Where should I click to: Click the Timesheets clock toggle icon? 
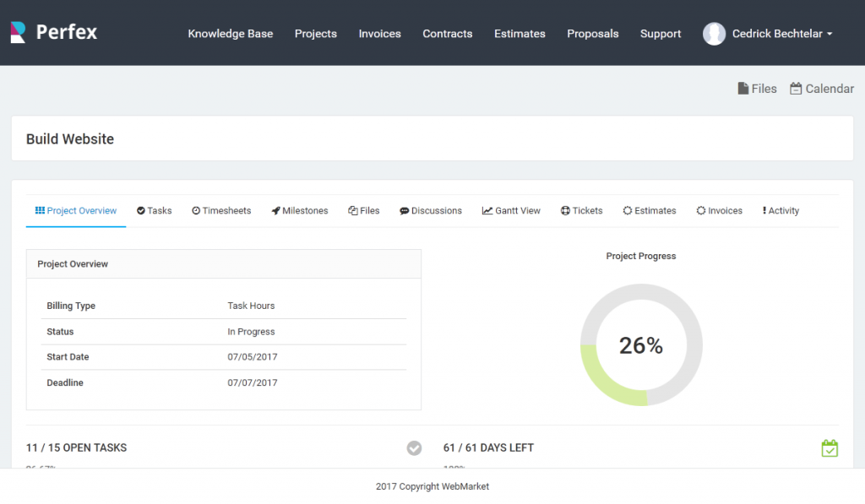point(194,210)
